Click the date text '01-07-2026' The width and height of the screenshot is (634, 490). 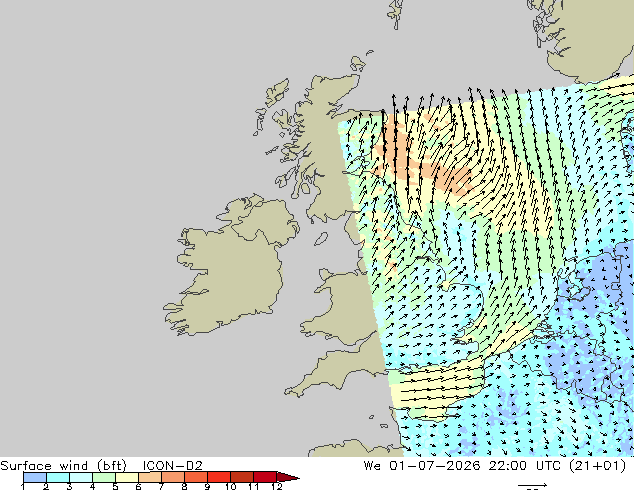tap(435, 465)
